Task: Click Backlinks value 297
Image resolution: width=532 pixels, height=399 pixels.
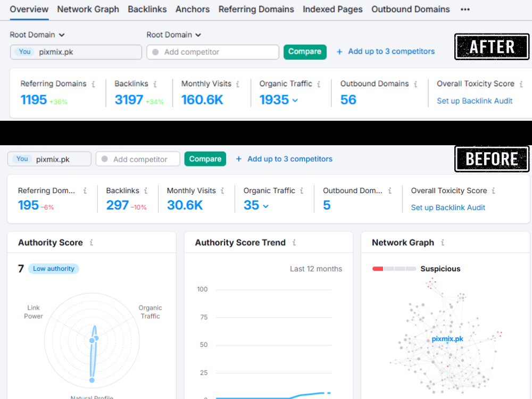Action: click(117, 205)
